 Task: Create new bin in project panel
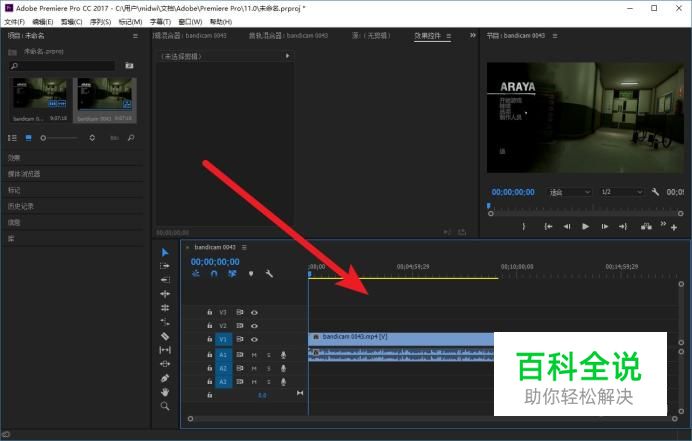[129, 65]
